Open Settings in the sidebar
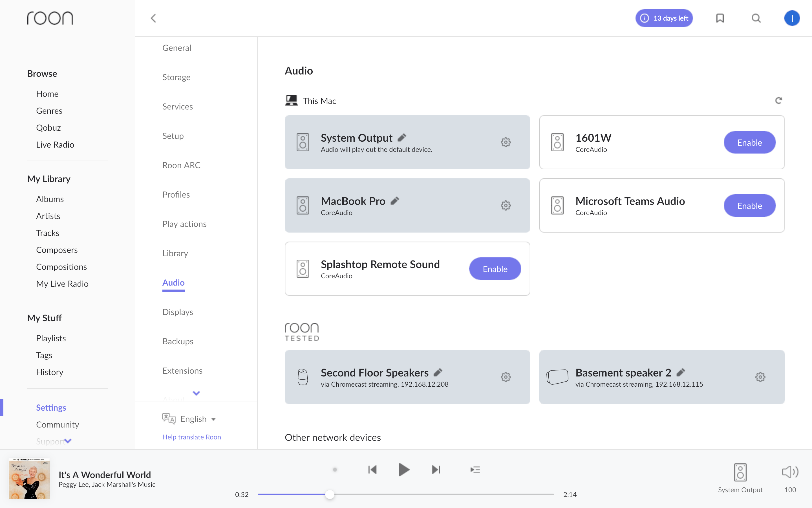 [51, 407]
